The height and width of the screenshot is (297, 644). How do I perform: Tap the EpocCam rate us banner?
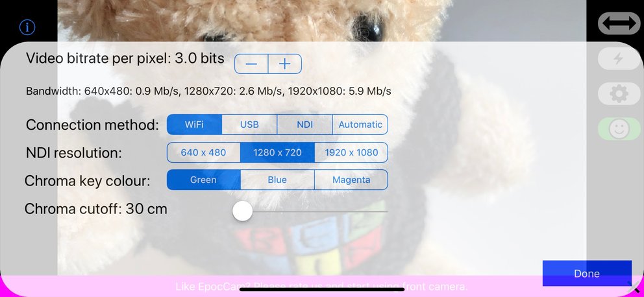(321, 287)
